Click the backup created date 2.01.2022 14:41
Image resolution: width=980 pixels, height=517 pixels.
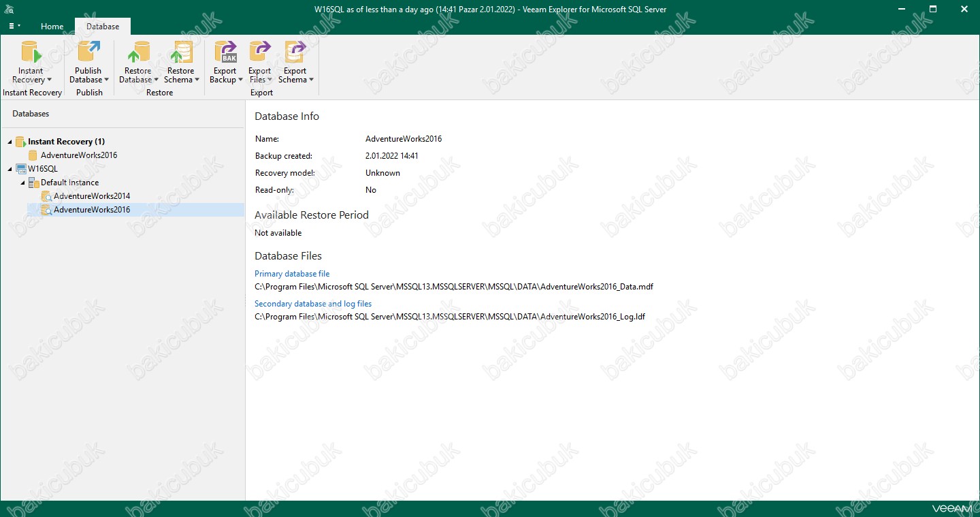[392, 156]
